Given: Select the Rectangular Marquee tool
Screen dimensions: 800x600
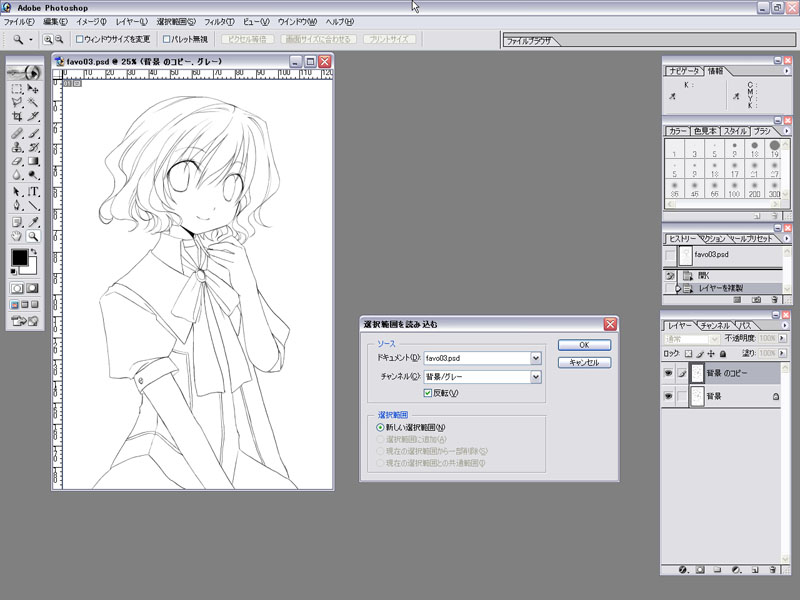Looking at the screenshot, I should [x=17, y=89].
